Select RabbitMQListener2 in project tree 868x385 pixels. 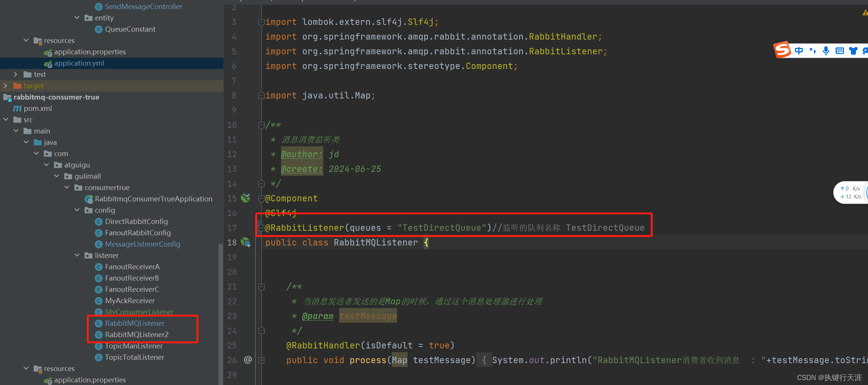click(x=137, y=334)
